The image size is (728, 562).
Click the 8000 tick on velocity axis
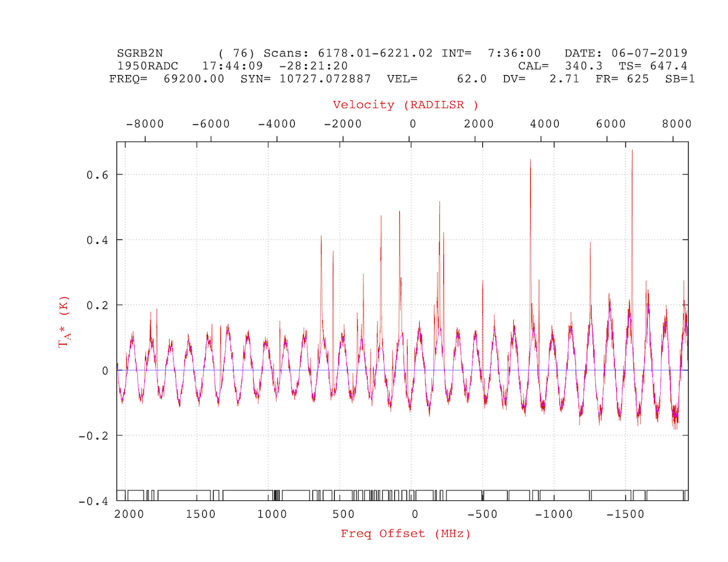676,124
